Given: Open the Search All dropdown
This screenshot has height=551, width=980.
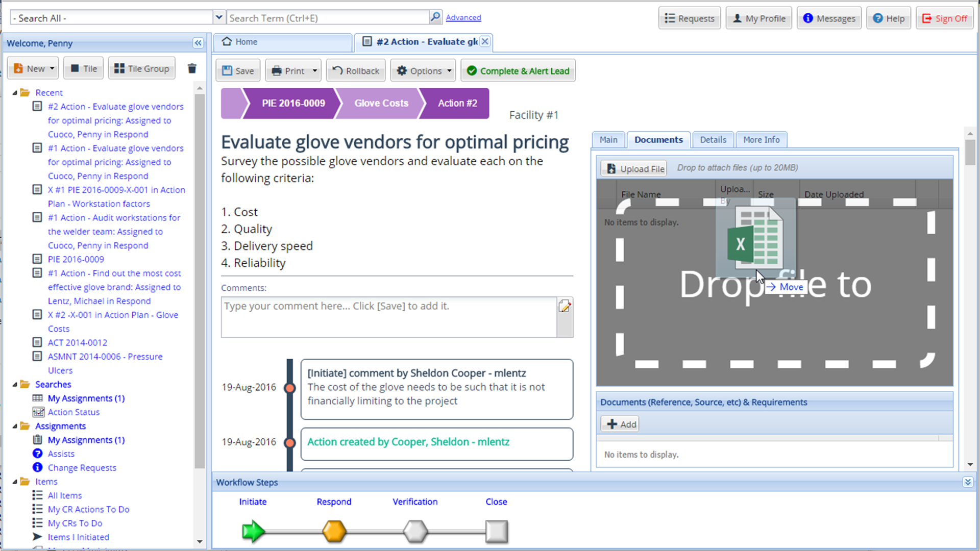Looking at the screenshot, I should [219, 17].
